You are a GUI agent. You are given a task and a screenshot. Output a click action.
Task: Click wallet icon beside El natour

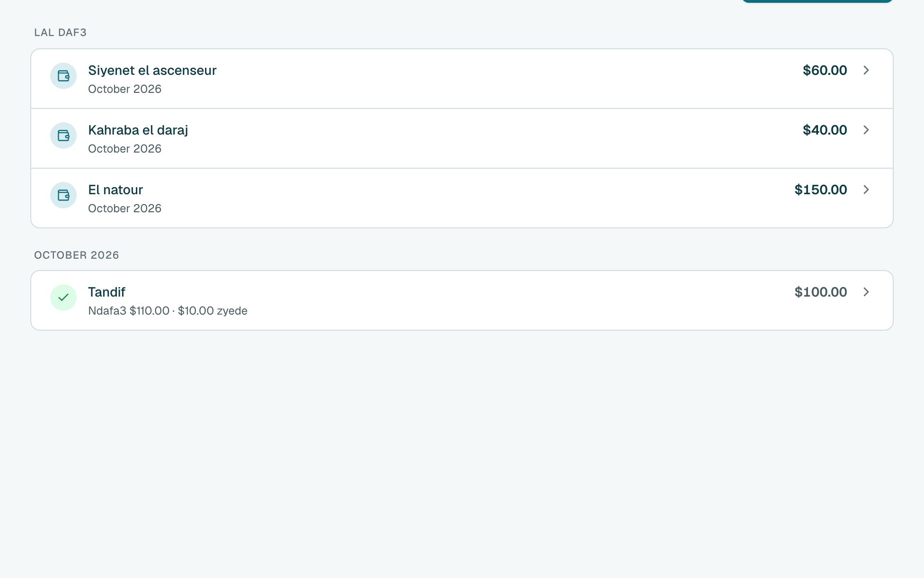63,195
